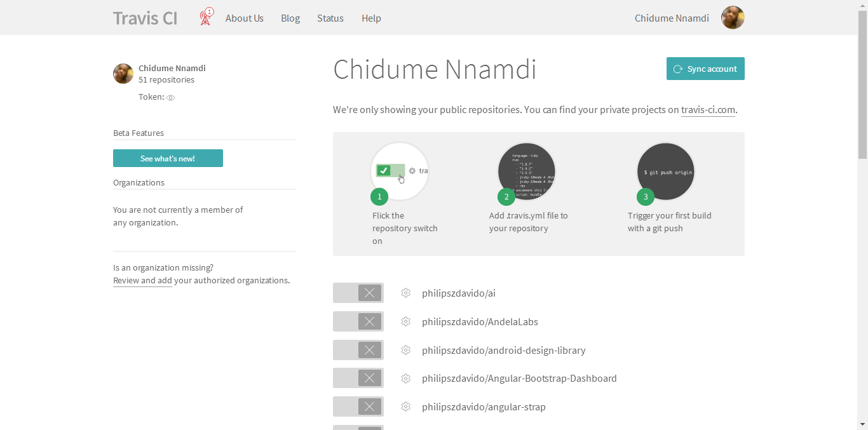This screenshot has height=430, width=868.
Task: Open Review and add organizations link
Action: 142,281
